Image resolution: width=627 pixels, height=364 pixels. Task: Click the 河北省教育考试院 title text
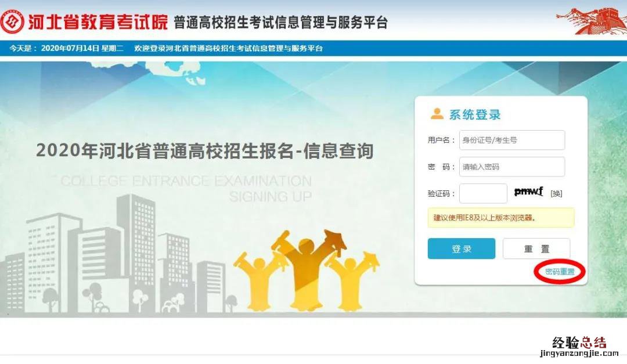(x=98, y=22)
